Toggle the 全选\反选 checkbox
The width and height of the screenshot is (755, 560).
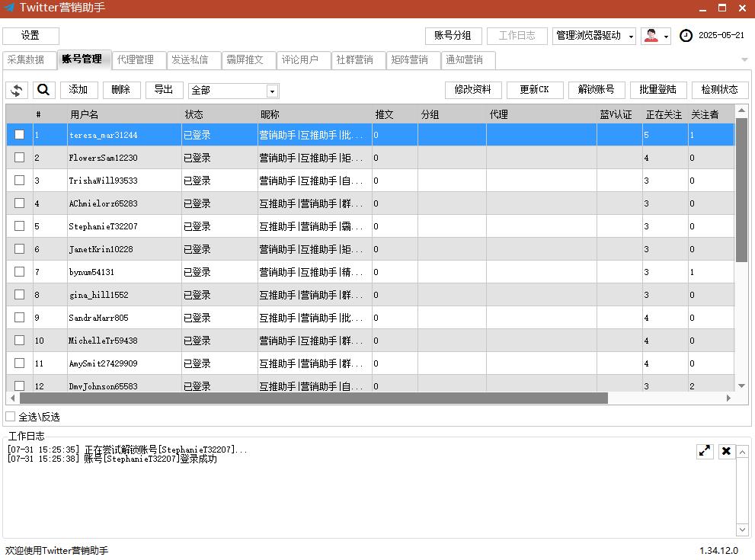(11, 417)
